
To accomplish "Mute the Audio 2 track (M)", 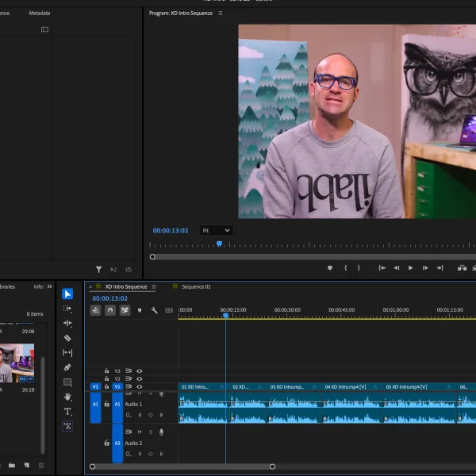I will pos(140,432).
